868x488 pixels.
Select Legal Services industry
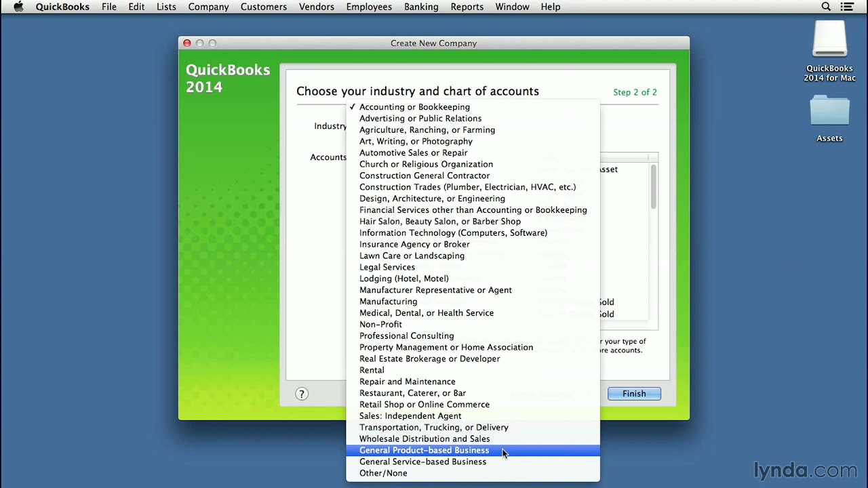pyautogui.click(x=473, y=267)
